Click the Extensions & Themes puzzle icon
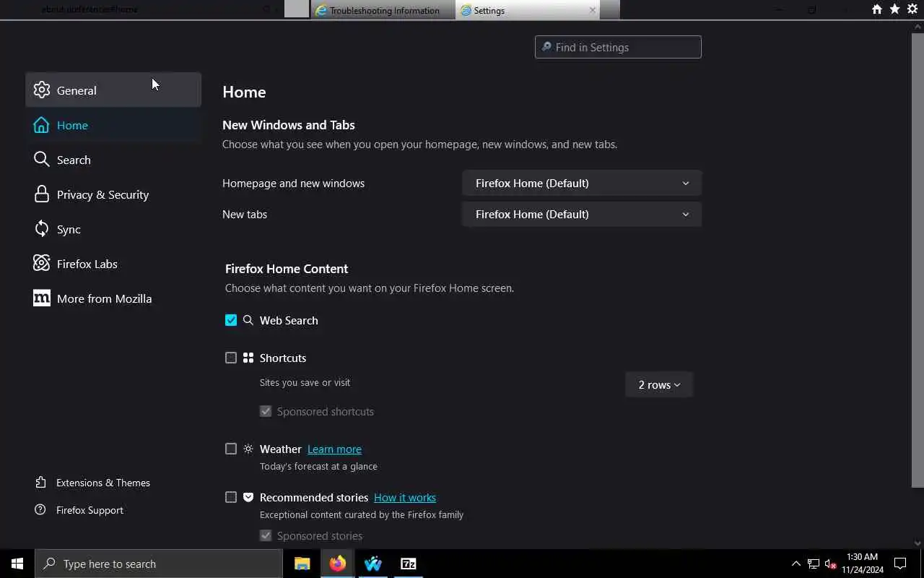The image size is (924, 578). pyautogui.click(x=40, y=483)
